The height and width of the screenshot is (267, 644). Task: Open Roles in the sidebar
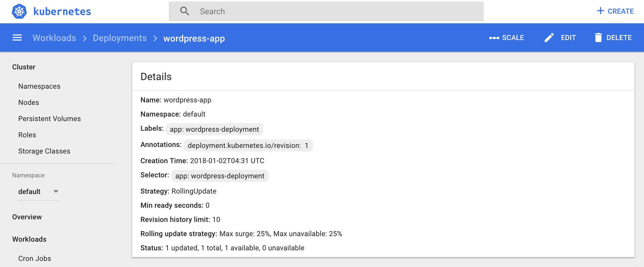(x=27, y=135)
